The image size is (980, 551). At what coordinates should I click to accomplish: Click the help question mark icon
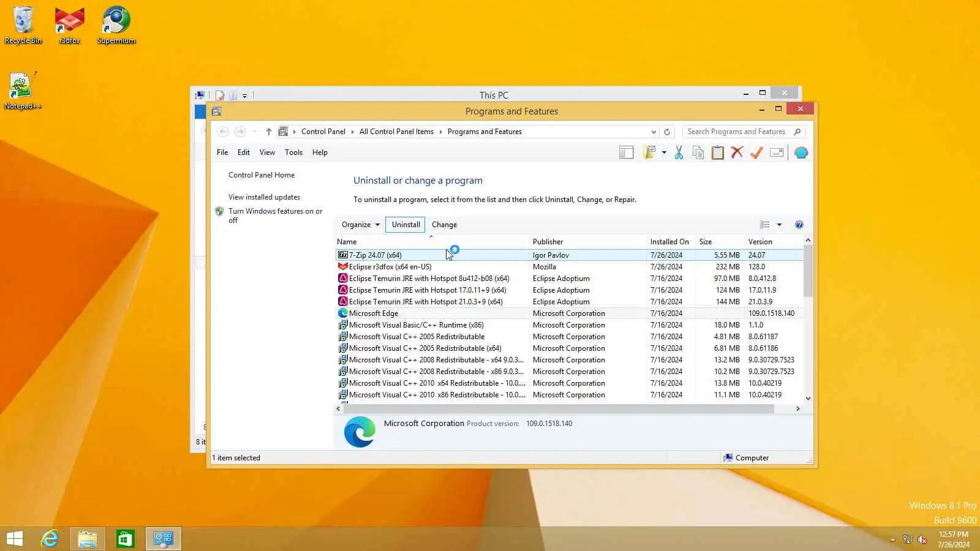tap(799, 225)
